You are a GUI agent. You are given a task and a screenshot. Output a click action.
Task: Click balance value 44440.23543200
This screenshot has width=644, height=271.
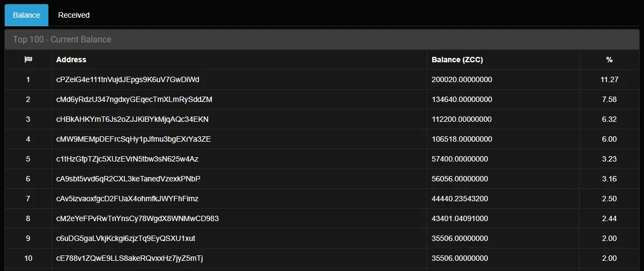click(x=460, y=199)
